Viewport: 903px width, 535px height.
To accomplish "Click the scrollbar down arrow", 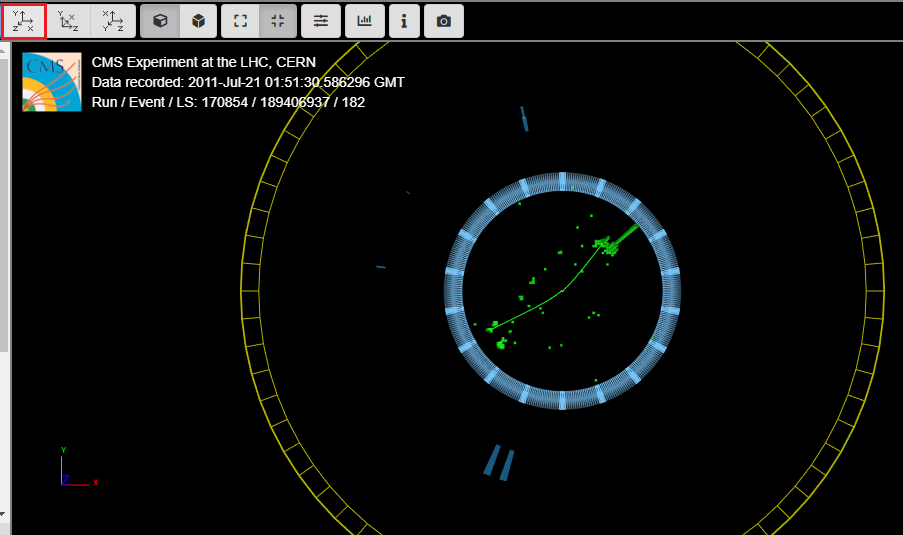I will (3, 514).
